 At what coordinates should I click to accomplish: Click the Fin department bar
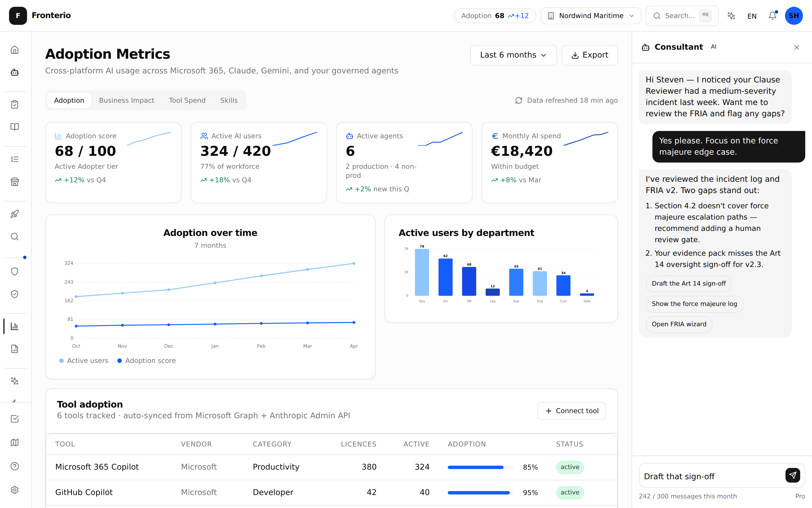click(x=445, y=277)
